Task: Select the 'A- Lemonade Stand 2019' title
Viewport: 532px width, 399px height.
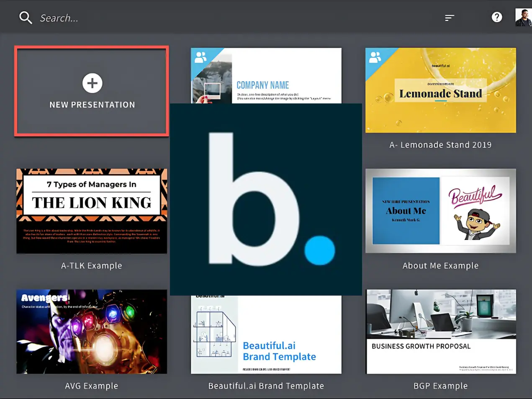Action: click(x=441, y=145)
